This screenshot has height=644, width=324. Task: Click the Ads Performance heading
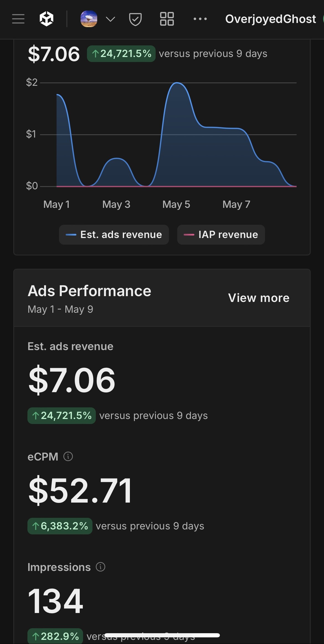[89, 291]
